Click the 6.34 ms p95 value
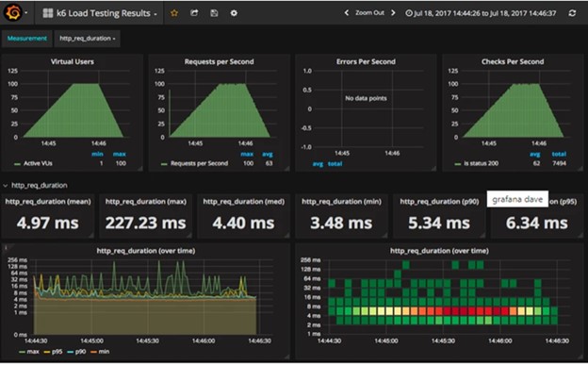This screenshot has width=588, height=365. click(x=536, y=223)
